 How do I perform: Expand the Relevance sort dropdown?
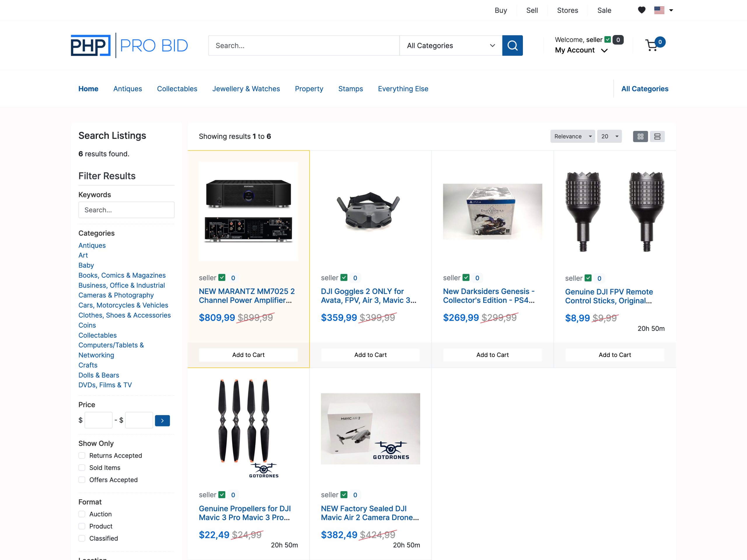572,136
